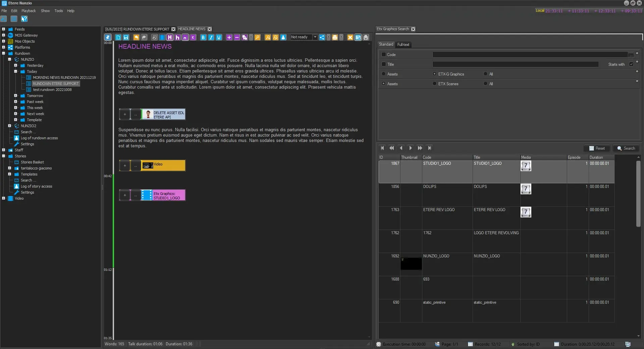644x349 pixels.
Task: Enable the Code filter checkbox
Action: pos(384,54)
